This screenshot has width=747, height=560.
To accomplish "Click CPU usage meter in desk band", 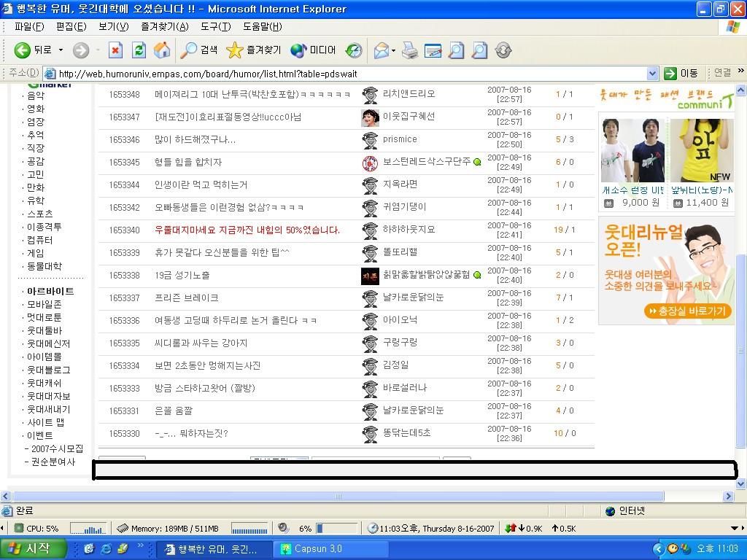I will coord(60,529).
